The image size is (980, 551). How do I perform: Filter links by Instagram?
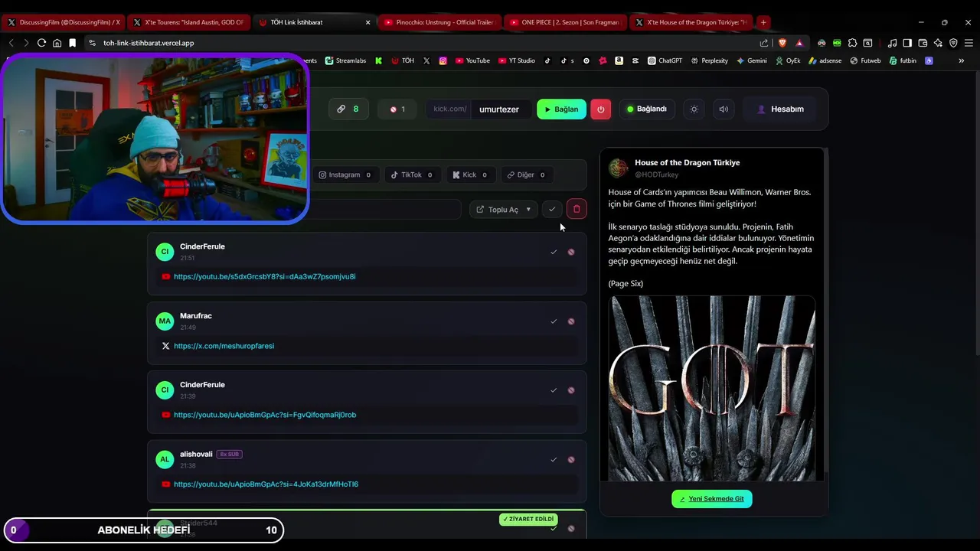tap(345, 174)
